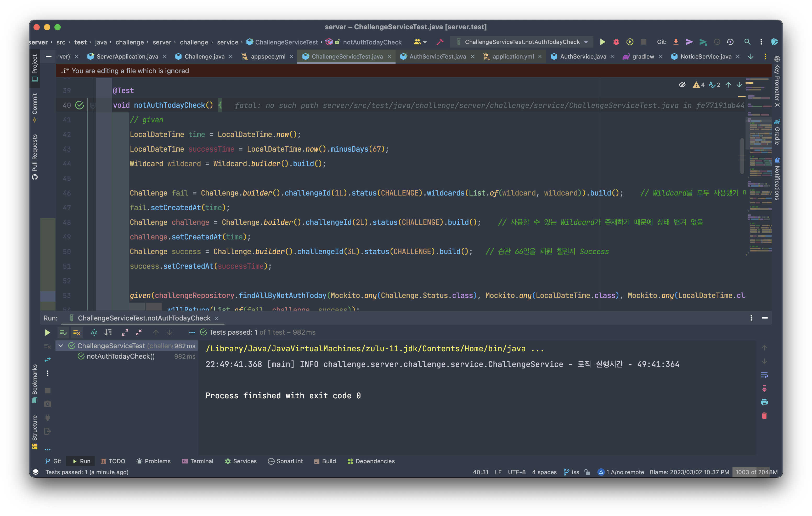Image resolution: width=812 pixels, height=516 pixels.
Task: Toggle Show Passed tests filter
Action: [63, 332]
